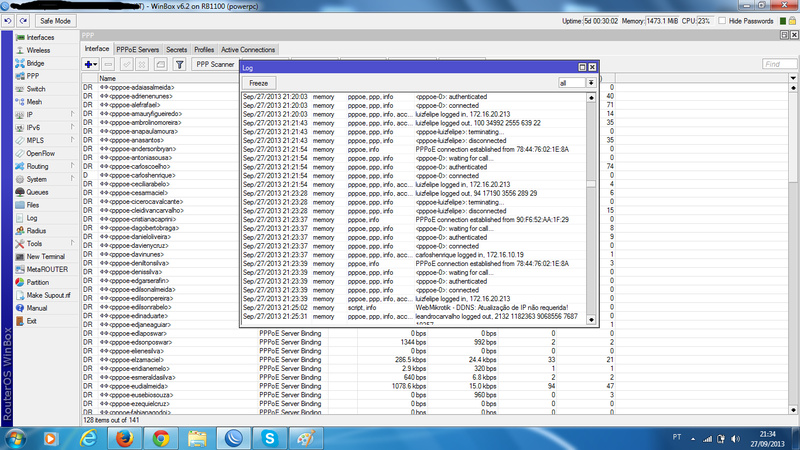This screenshot has height=450, width=800.
Task: Open the Partition sidebar item
Action: tap(38, 282)
